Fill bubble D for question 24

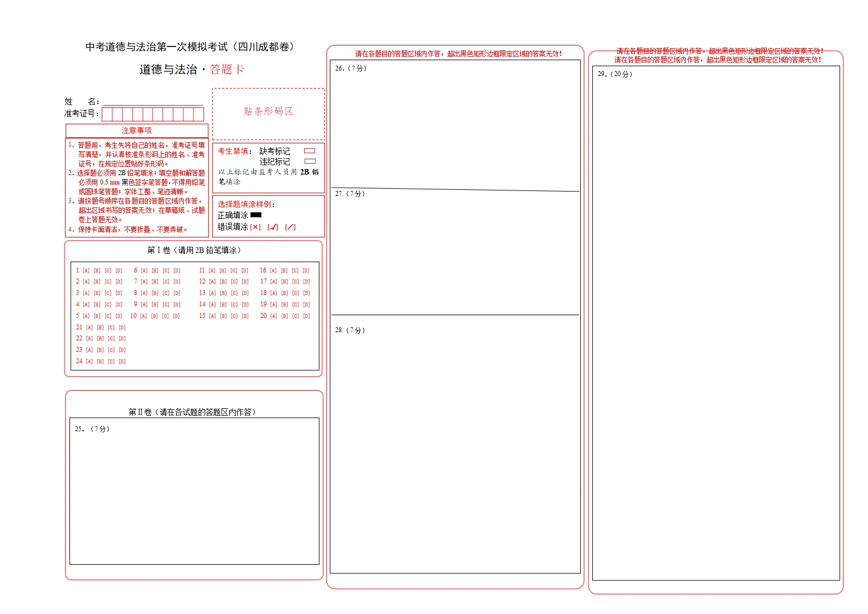click(x=123, y=361)
